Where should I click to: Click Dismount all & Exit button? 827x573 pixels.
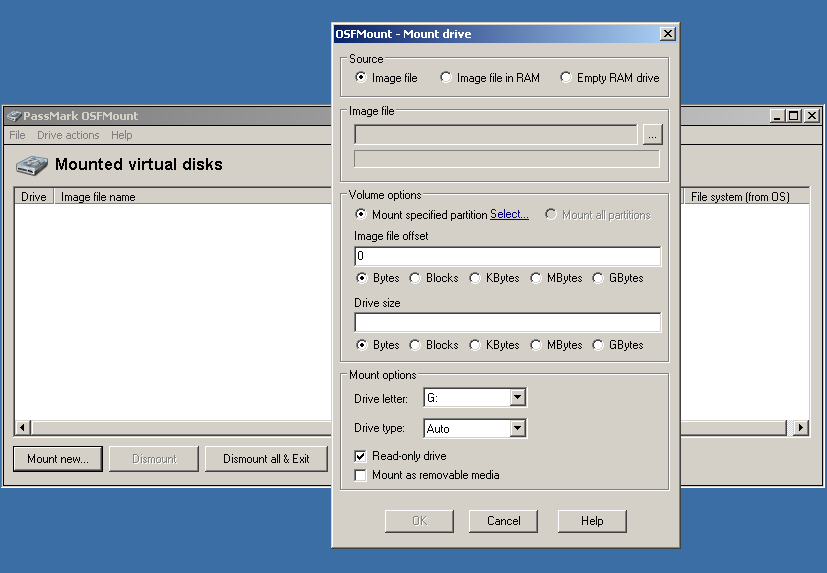266,459
